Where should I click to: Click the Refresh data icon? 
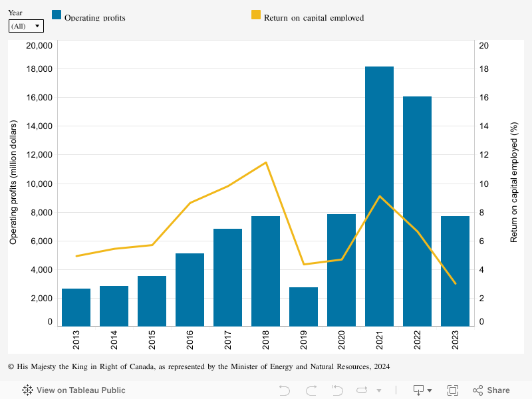(x=364, y=390)
